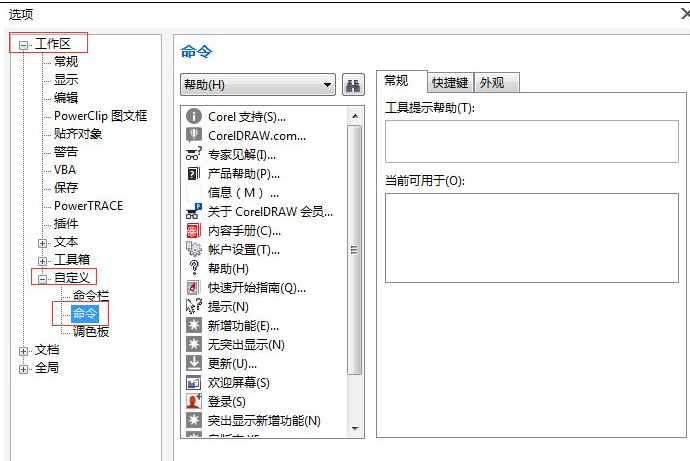Click the Corel 支持(S) info icon
Viewport: 690px width, 461px height.
194,116
